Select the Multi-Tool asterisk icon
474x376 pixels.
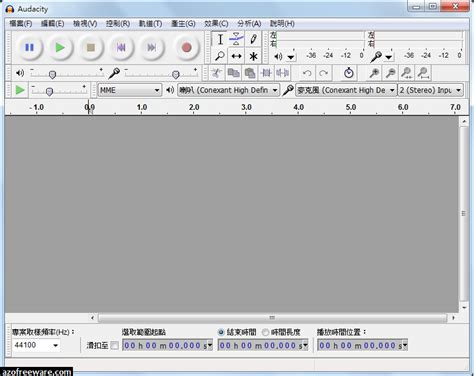[253, 56]
